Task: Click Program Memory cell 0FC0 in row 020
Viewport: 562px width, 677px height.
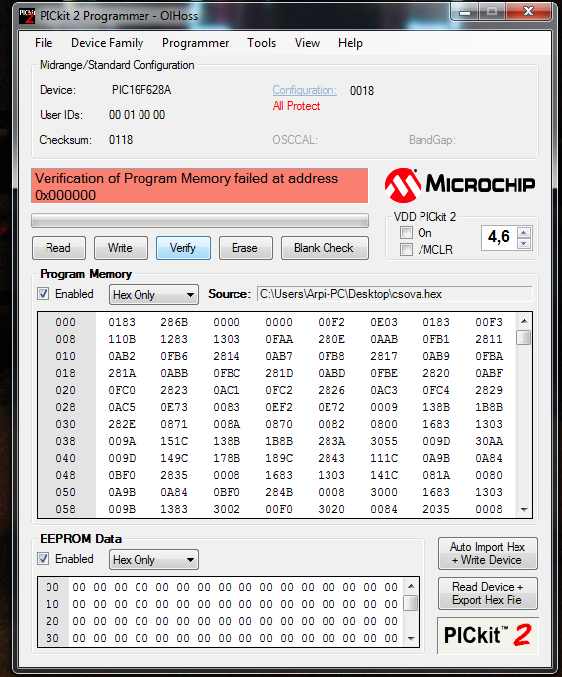Action: click(122, 390)
